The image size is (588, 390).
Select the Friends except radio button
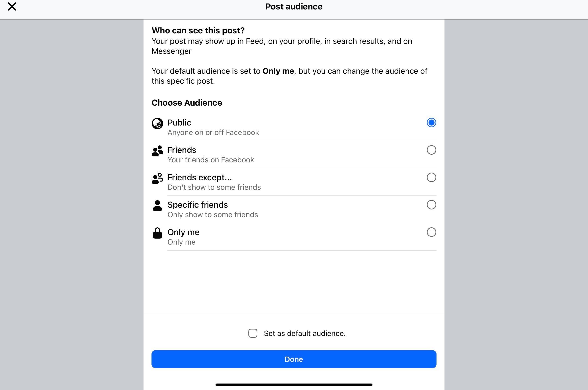click(431, 177)
